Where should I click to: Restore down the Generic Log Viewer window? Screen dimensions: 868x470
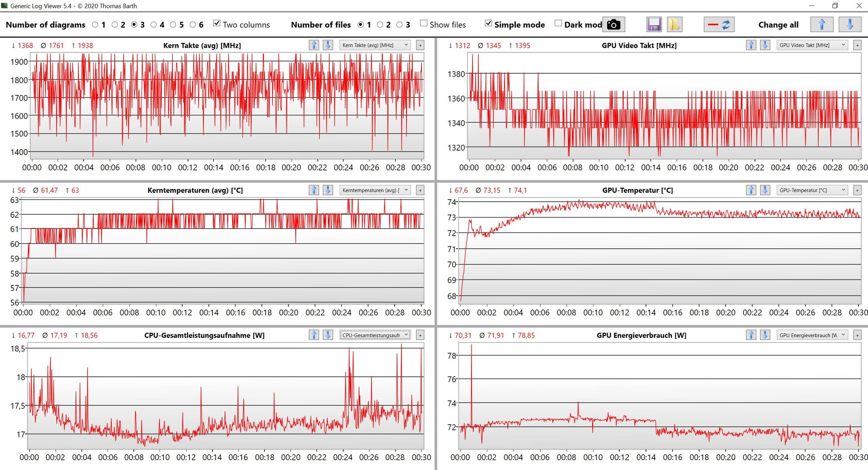point(835,6)
